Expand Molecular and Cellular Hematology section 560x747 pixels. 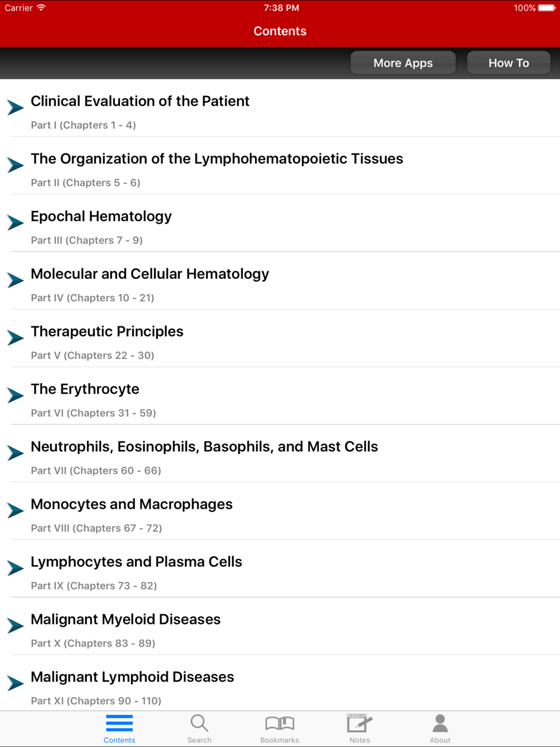280,281
